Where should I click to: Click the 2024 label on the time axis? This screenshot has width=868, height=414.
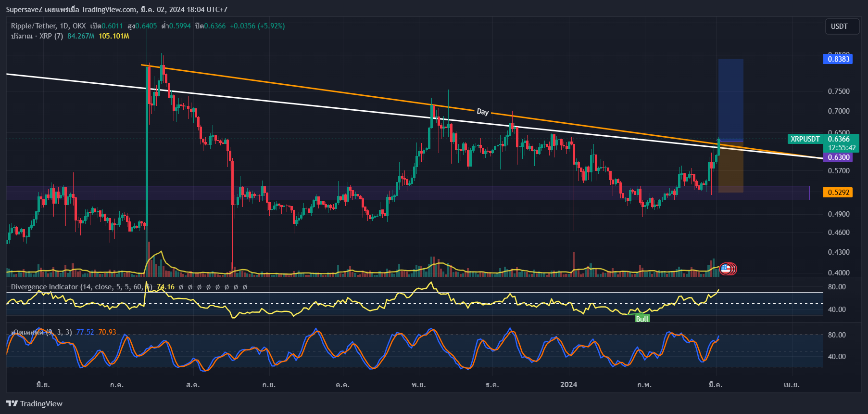(569, 384)
